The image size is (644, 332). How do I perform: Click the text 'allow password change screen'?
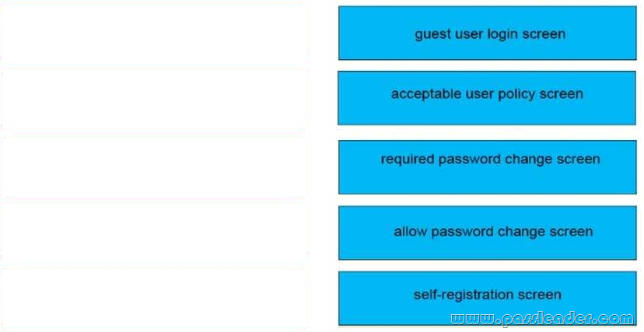pyautogui.click(x=493, y=232)
